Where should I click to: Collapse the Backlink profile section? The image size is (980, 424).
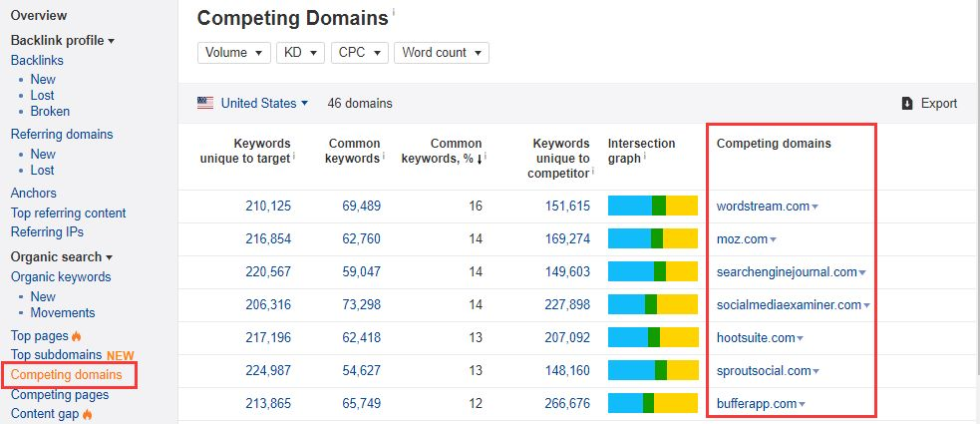(63, 41)
